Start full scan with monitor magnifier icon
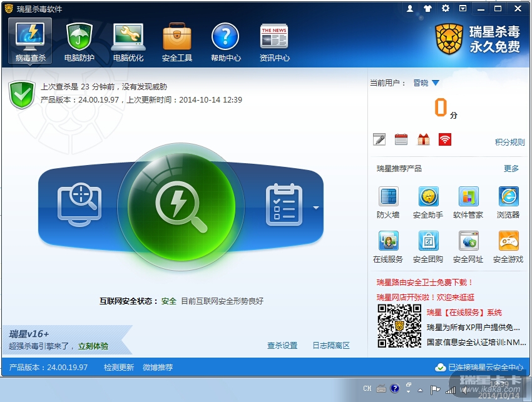 79,204
